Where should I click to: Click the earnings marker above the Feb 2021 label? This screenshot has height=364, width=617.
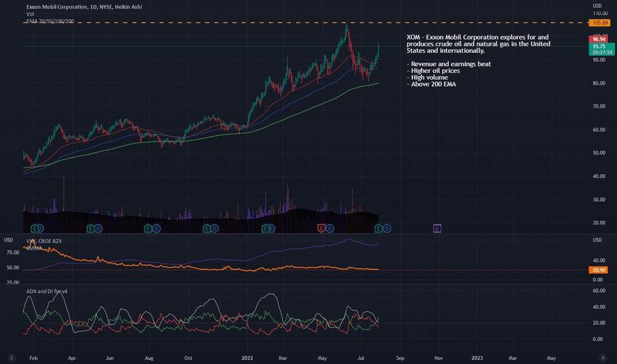tap(34, 228)
